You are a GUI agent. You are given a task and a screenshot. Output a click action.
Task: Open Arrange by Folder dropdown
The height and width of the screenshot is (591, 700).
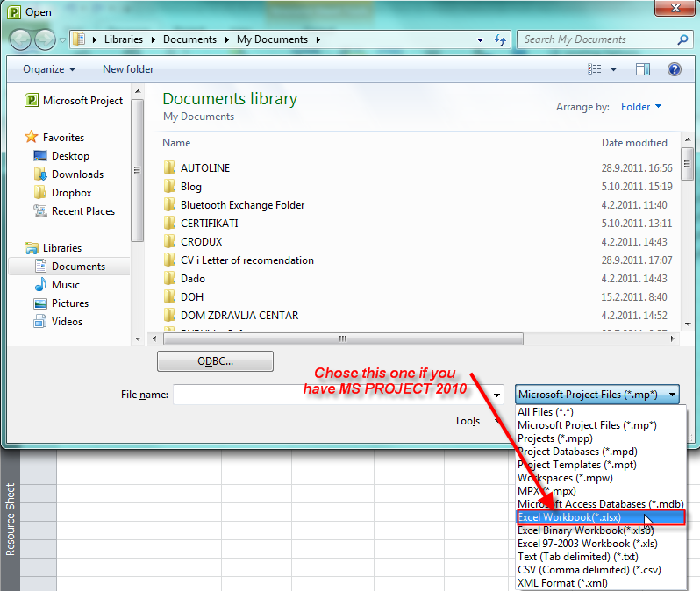(x=641, y=107)
